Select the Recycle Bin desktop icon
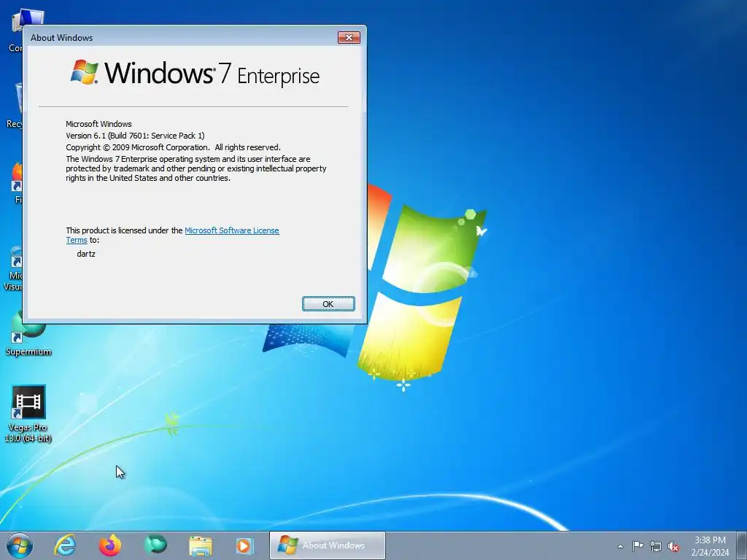Viewport: 747px width, 560px height. [15, 106]
